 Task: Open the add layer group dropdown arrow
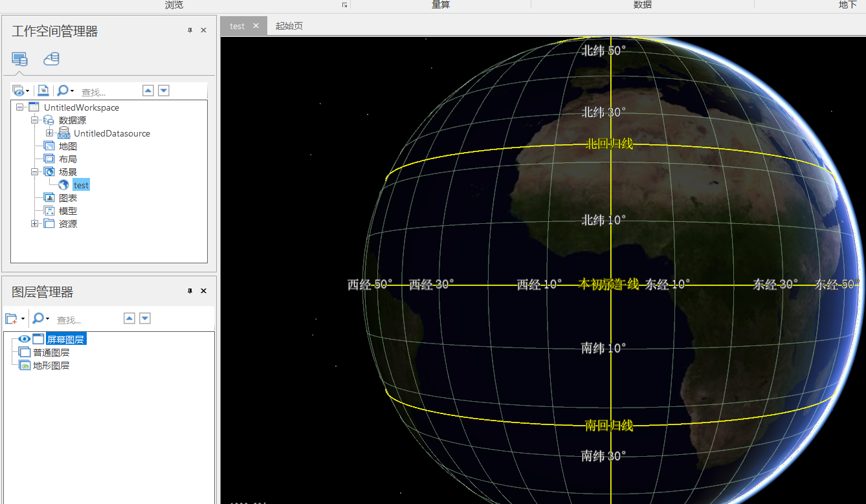23,319
